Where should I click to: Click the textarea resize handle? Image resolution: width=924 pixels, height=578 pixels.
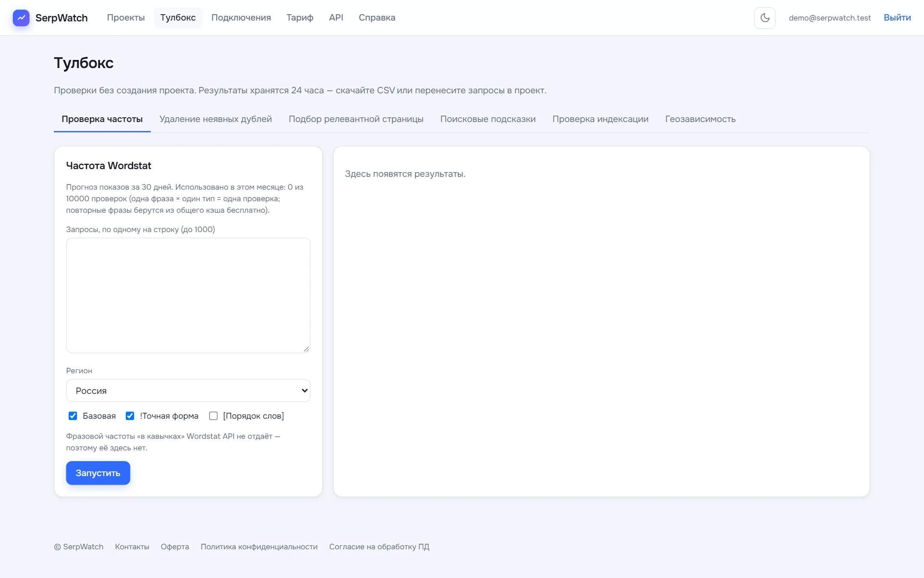306,349
